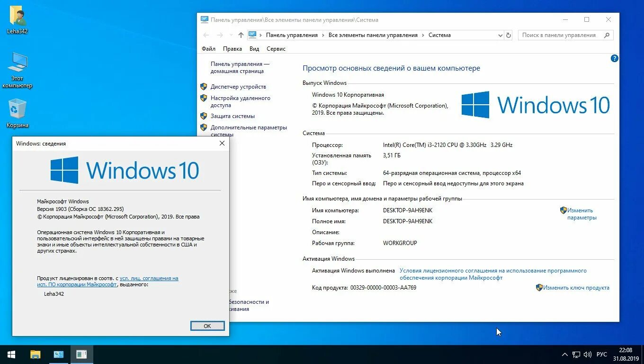Click shield icon beside Изменить ключ продукта

(x=539, y=287)
